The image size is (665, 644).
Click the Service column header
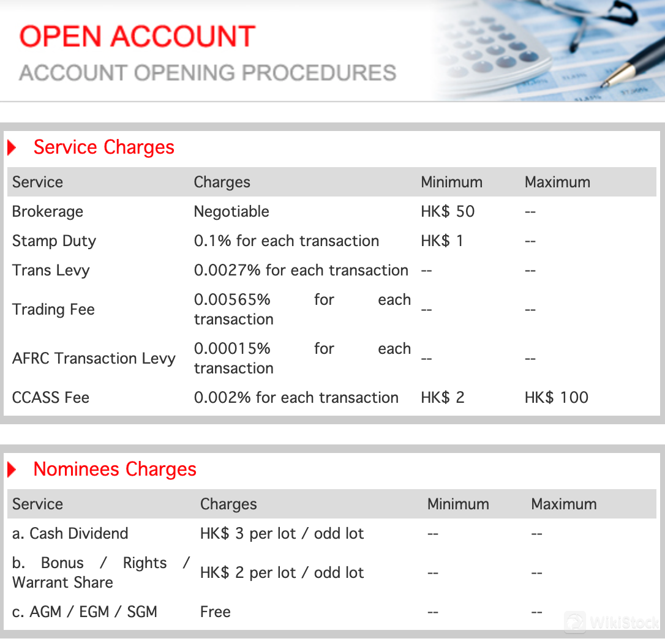[x=37, y=182]
